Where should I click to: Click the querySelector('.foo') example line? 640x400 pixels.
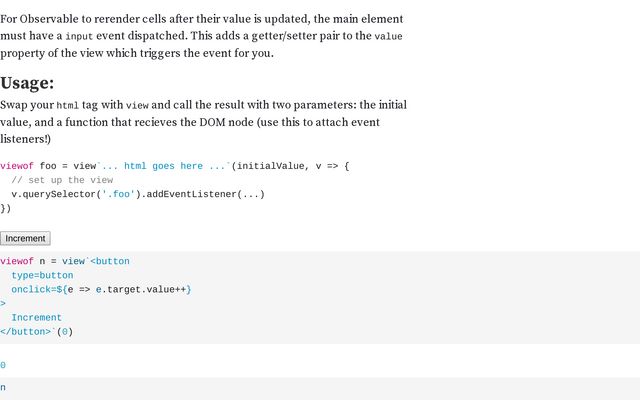click(x=138, y=194)
